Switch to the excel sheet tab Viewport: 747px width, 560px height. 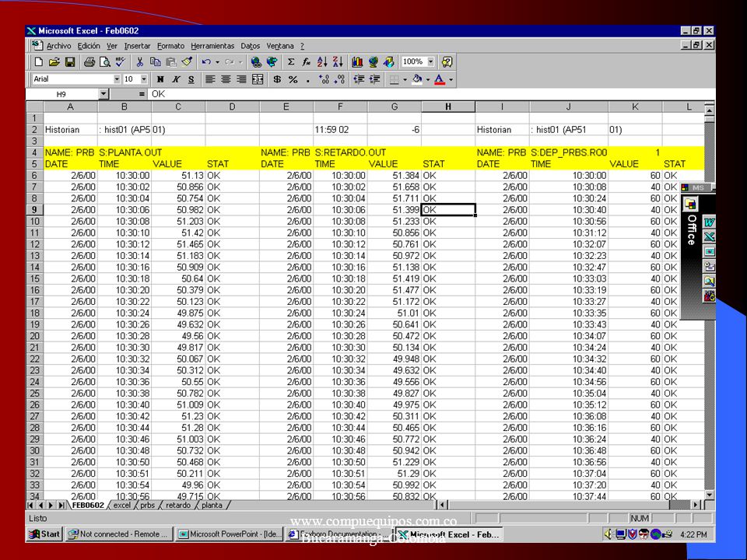pos(121,506)
